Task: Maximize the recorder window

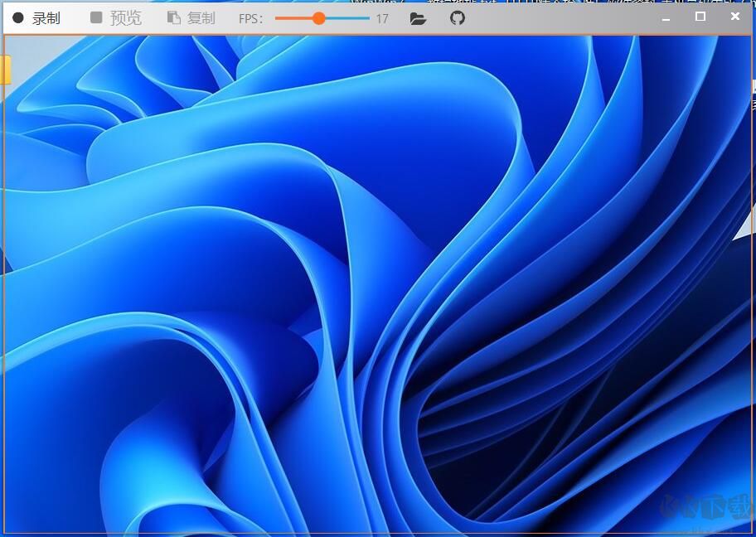Action: tap(700, 17)
